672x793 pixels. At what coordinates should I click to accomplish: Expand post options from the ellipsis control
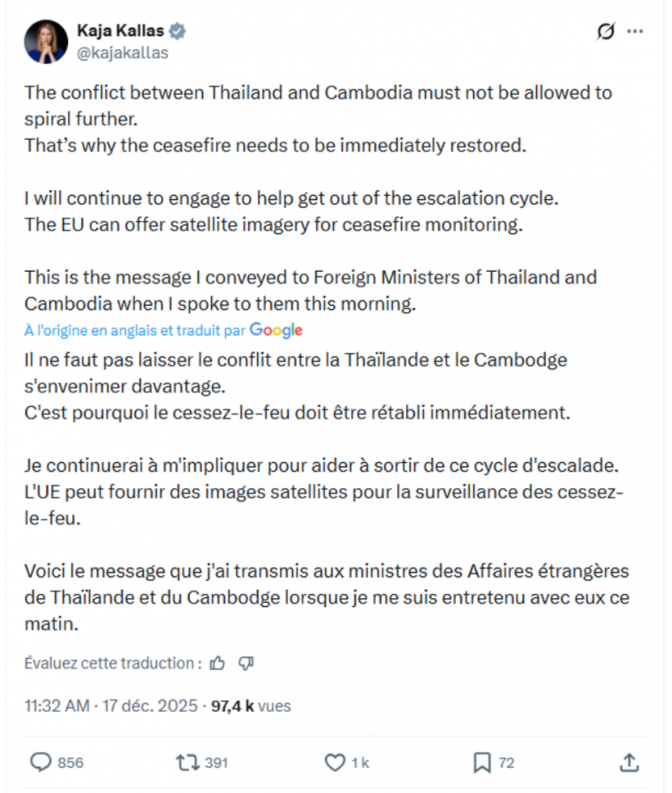click(636, 29)
